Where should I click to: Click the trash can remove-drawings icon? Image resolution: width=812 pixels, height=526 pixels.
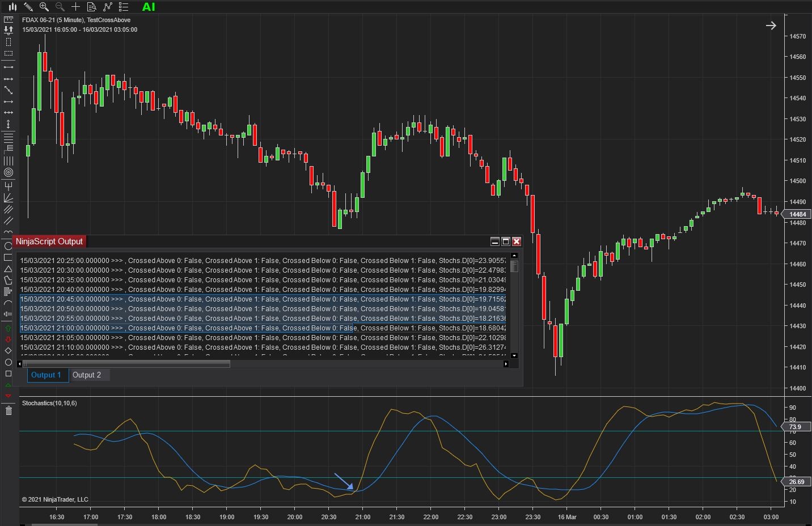[9, 410]
